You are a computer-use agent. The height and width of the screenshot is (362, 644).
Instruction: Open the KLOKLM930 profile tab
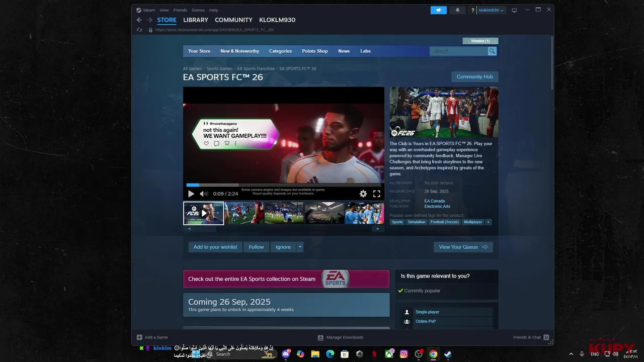(x=277, y=20)
